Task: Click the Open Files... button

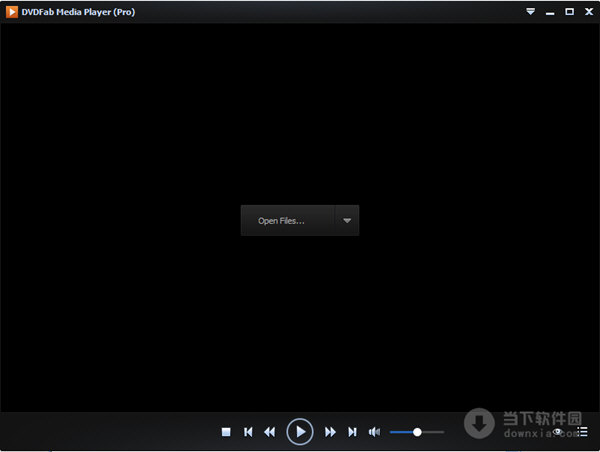Action: pos(288,220)
